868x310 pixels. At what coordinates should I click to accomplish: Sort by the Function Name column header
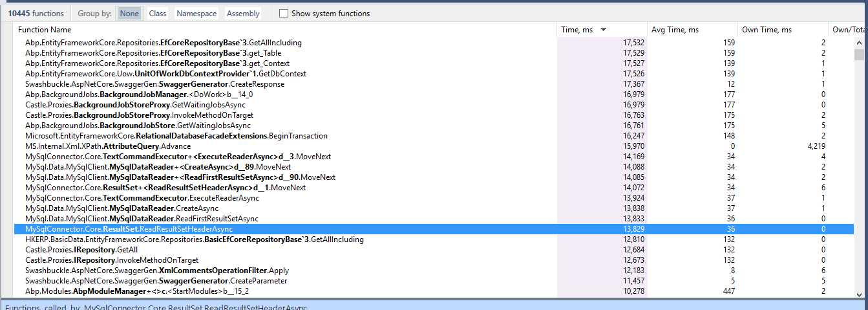[285, 30]
